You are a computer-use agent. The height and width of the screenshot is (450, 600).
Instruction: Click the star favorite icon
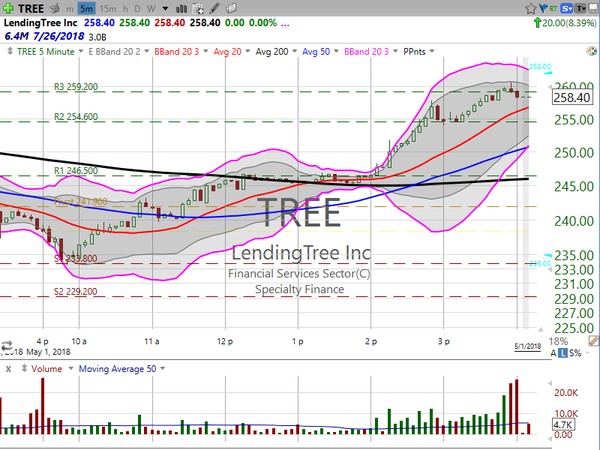[530, 8]
